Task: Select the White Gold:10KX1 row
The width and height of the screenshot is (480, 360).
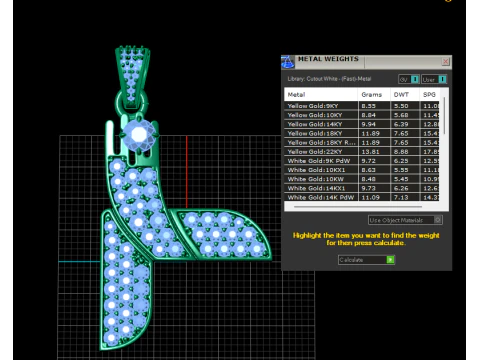Action: pyautogui.click(x=363, y=170)
